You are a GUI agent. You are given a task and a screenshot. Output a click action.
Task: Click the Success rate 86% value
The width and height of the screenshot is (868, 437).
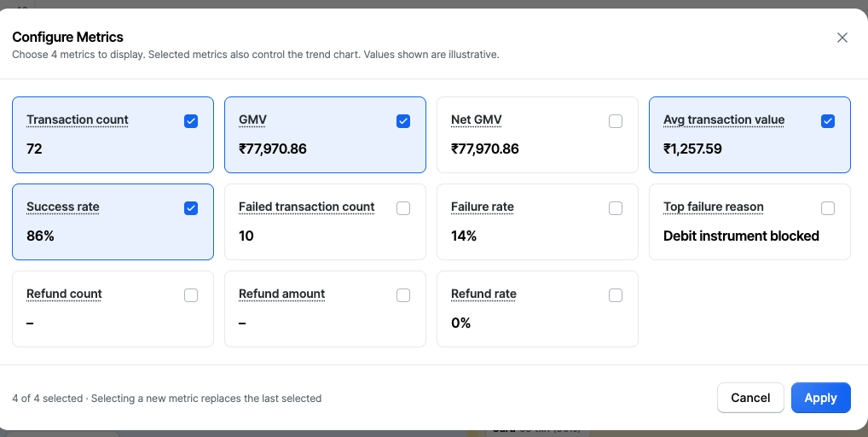pos(40,236)
